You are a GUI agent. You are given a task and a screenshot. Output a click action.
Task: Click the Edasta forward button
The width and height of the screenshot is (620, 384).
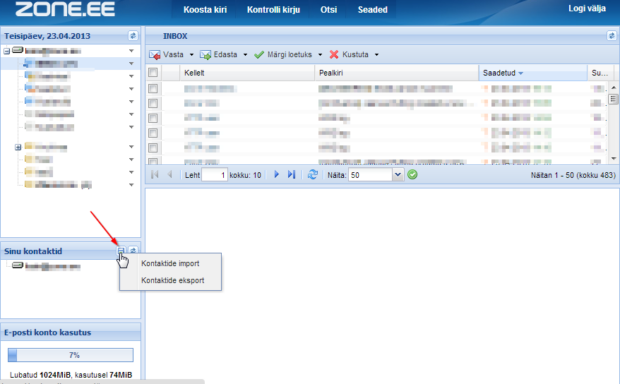click(219, 55)
